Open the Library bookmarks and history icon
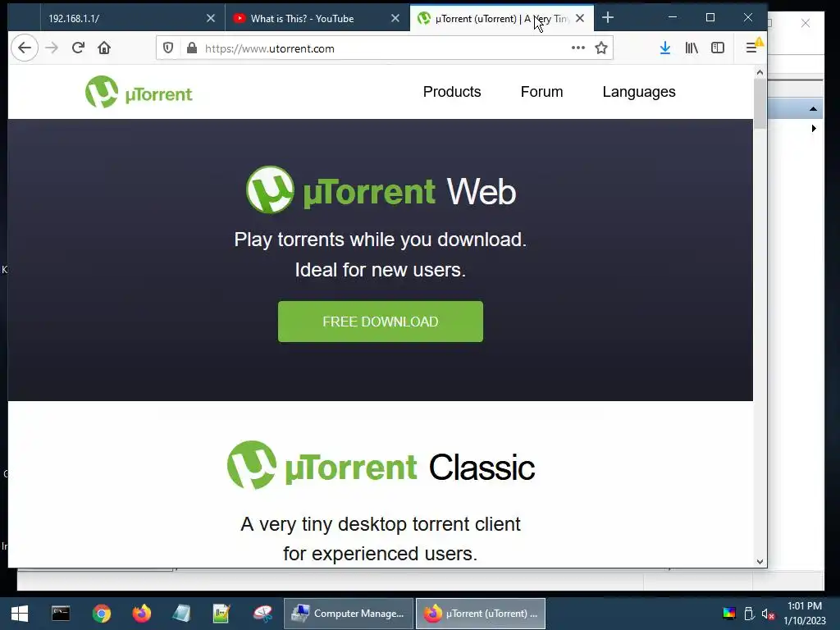Screen dimensions: 840x630 tap(692, 48)
